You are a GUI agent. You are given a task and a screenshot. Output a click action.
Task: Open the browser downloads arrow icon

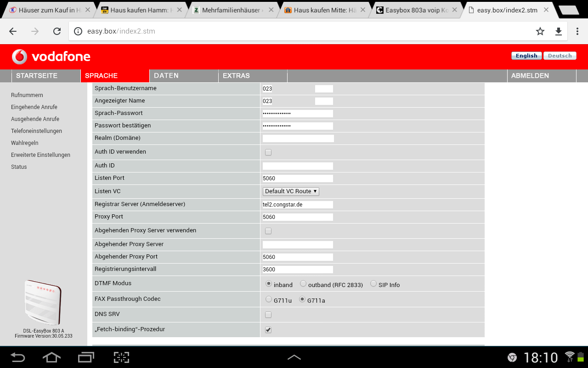(559, 31)
